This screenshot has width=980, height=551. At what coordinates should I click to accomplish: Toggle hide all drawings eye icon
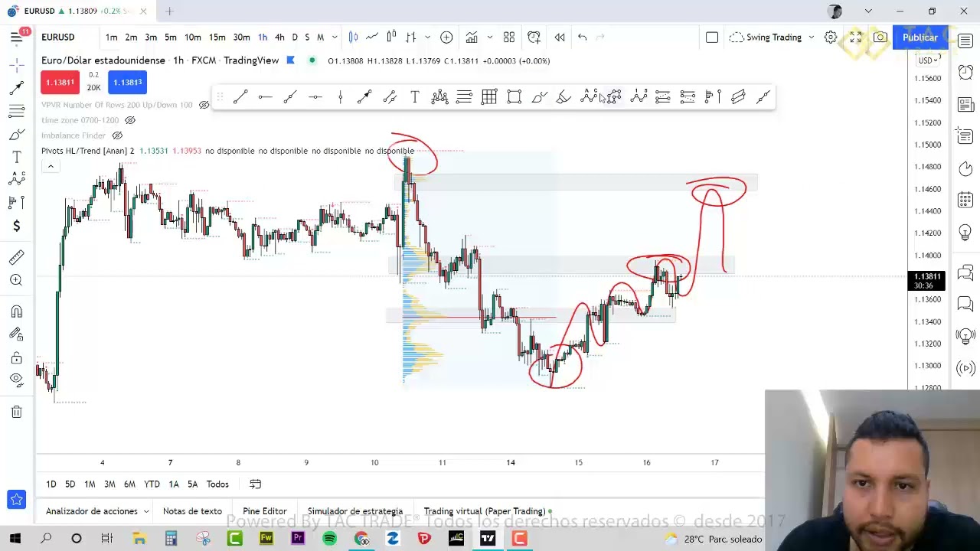[16, 380]
